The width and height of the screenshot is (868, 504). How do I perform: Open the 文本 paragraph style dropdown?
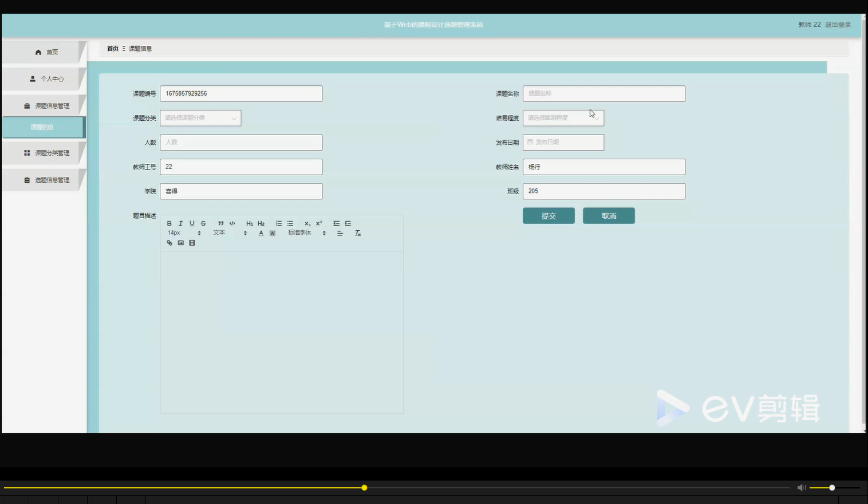230,233
